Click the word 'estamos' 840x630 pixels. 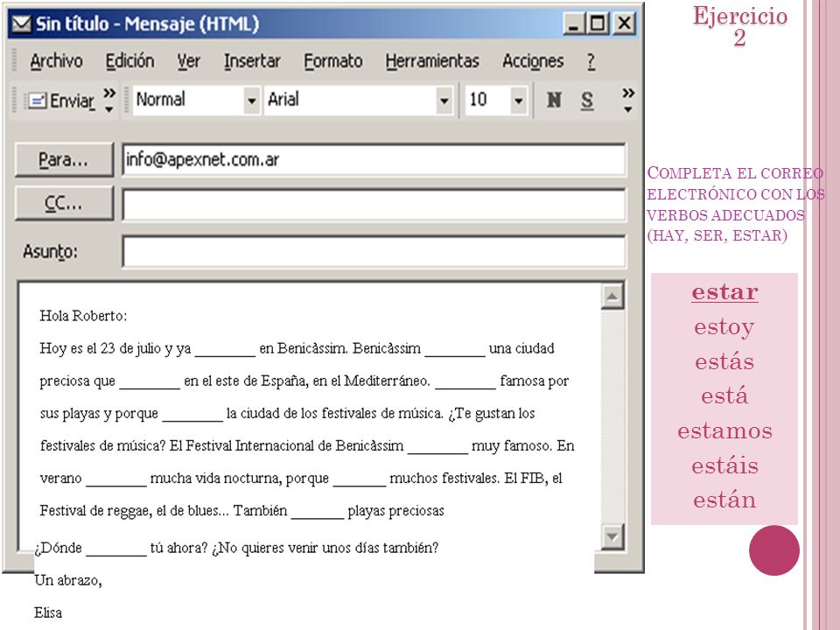click(724, 430)
